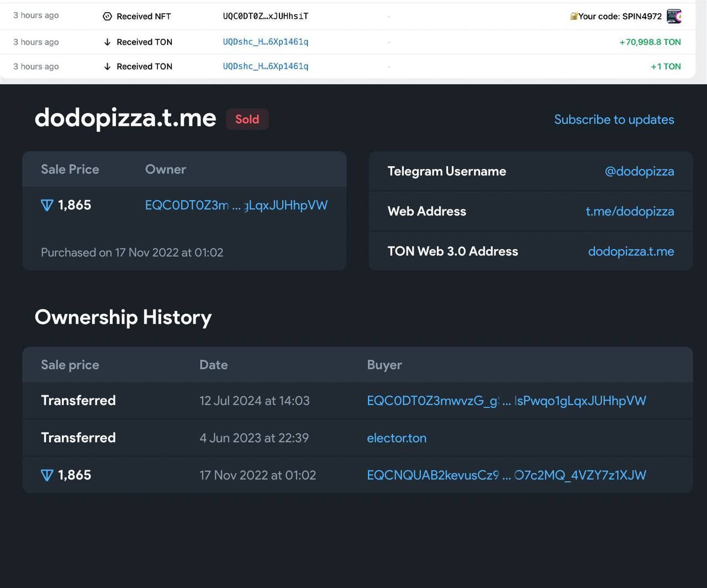707x588 pixels.
Task: Open the @dodopizza Telegram username link
Action: [x=639, y=171]
